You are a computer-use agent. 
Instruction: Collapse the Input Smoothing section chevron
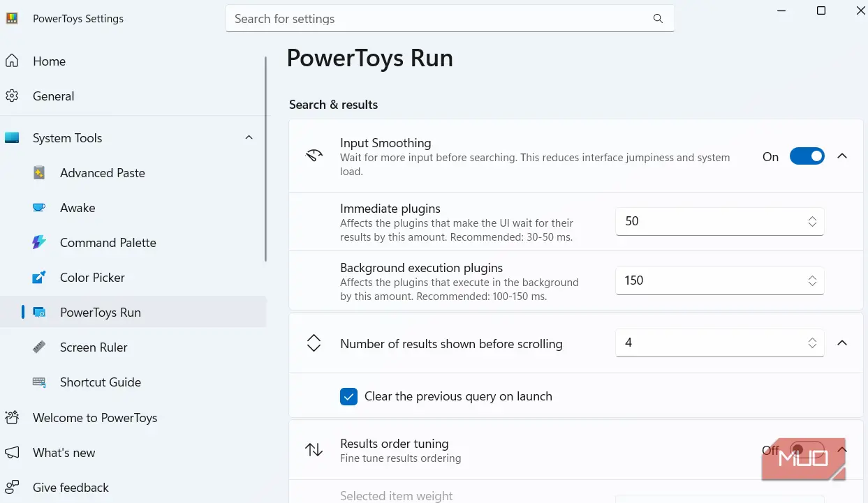(842, 156)
